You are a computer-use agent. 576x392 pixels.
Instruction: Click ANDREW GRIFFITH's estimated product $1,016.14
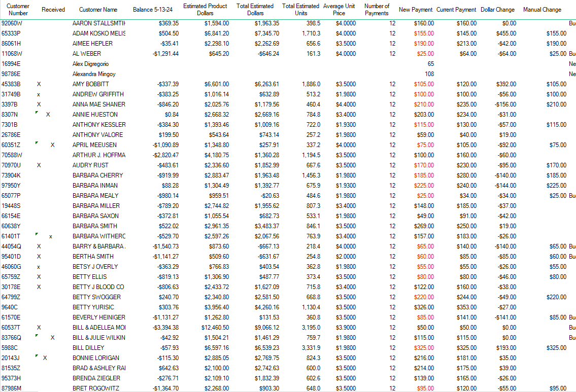217,94
